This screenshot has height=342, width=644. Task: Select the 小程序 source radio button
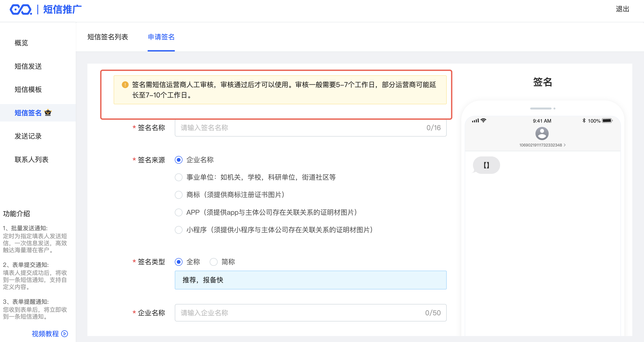coord(179,230)
